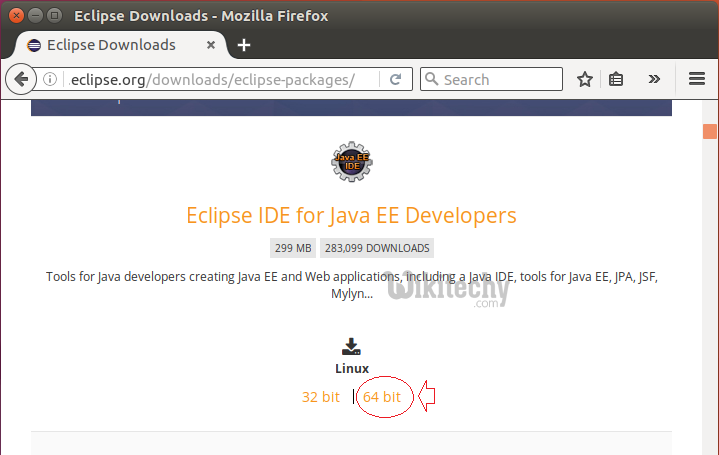719x455 pixels.
Task: Click the download icon above Linux
Action: (x=351, y=346)
